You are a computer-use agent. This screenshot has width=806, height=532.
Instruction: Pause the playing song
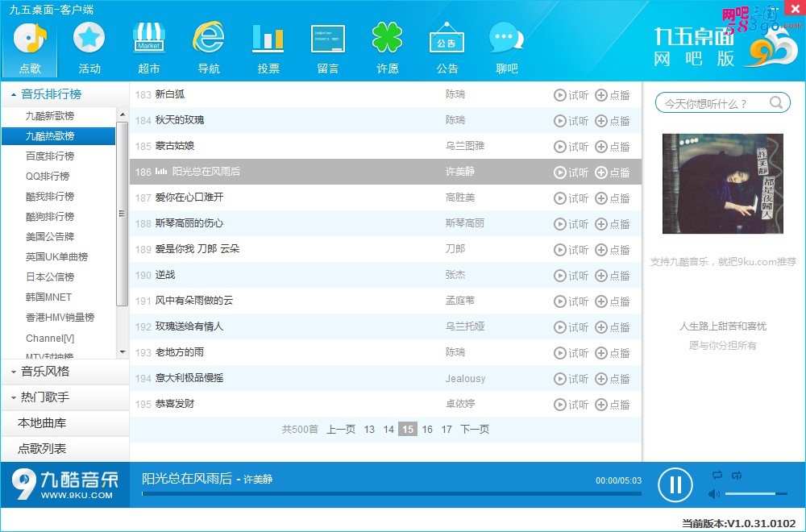[x=675, y=484]
